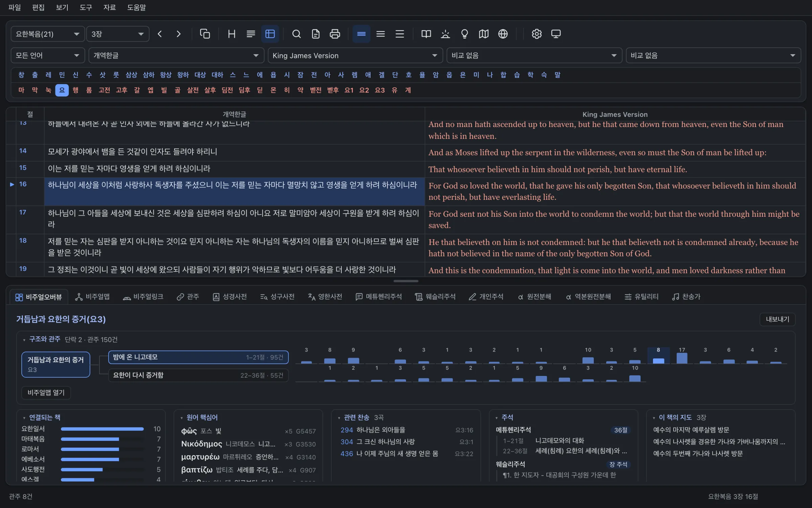Click the 내보내기 button
This screenshot has width=812, height=508.
tap(777, 319)
